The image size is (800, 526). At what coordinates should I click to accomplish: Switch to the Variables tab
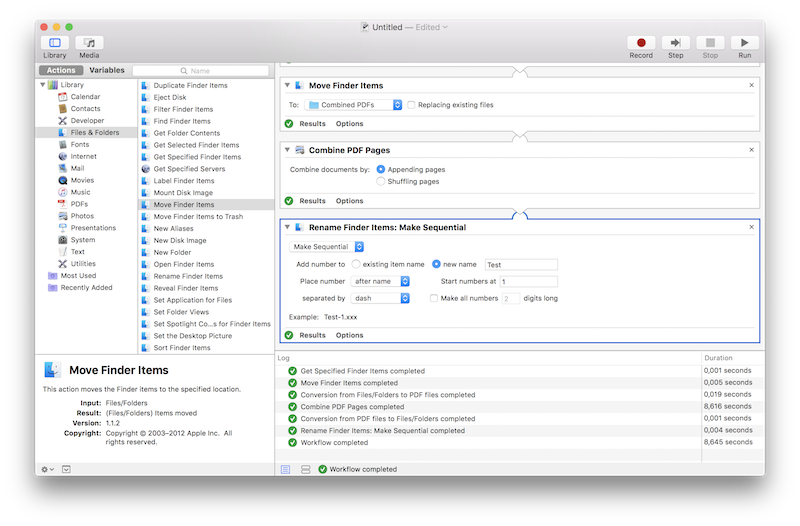(x=107, y=71)
